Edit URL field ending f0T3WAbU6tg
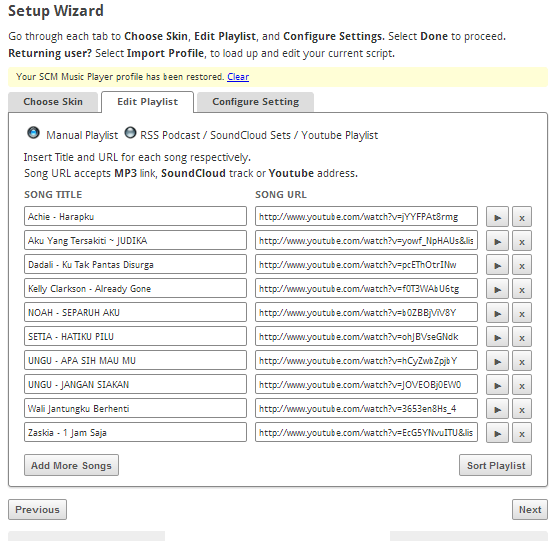Screen dimensions: 558x541 pos(366,288)
